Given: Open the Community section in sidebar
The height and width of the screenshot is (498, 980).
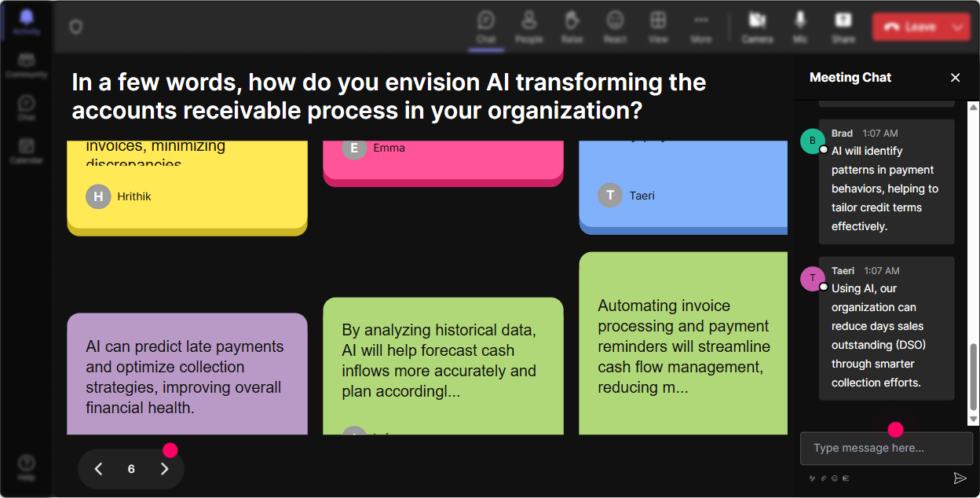Looking at the screenshot, I should coord(26,66).
